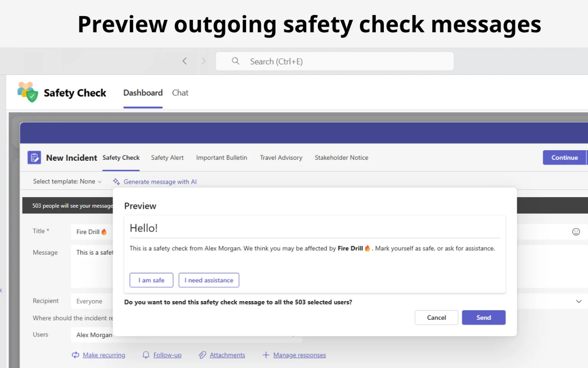Click Generate message with AI
The height and width of the screenshot is (368, 588).
pos(160,182)
